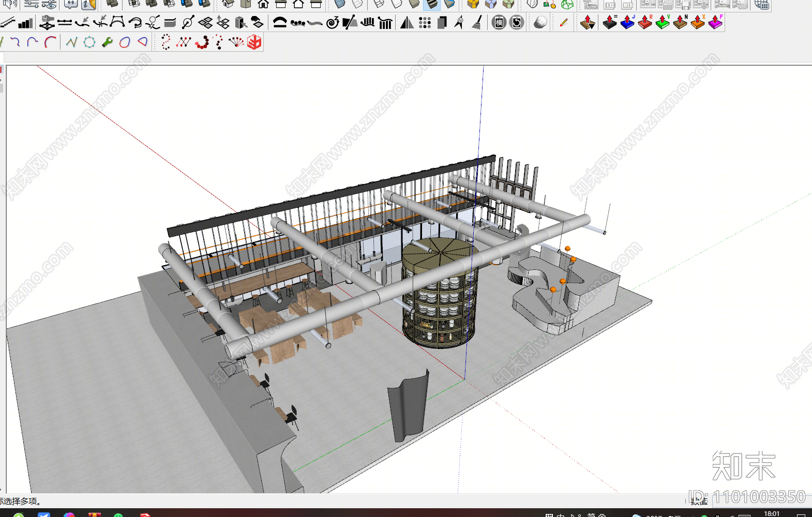Click the crossing curves with arrow icon
Screen dimensions: 812x517
[100, 22]
